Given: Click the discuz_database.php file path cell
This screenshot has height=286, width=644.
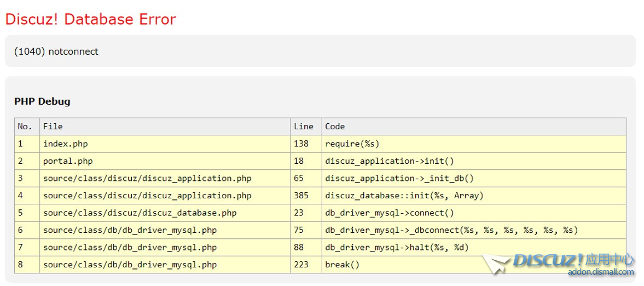Looking at the screenshot, I should 140,213.
